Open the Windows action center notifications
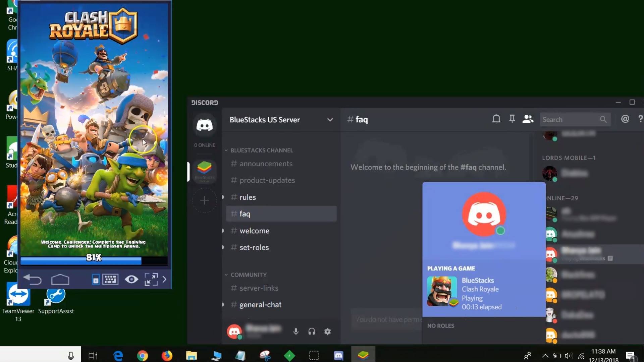This screenshot has height=362, width=644. pos(630,356)
